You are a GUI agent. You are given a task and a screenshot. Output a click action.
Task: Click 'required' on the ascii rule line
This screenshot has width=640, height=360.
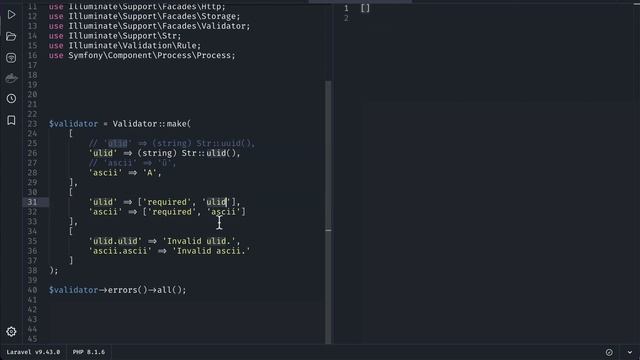click(x=172, y=212)
